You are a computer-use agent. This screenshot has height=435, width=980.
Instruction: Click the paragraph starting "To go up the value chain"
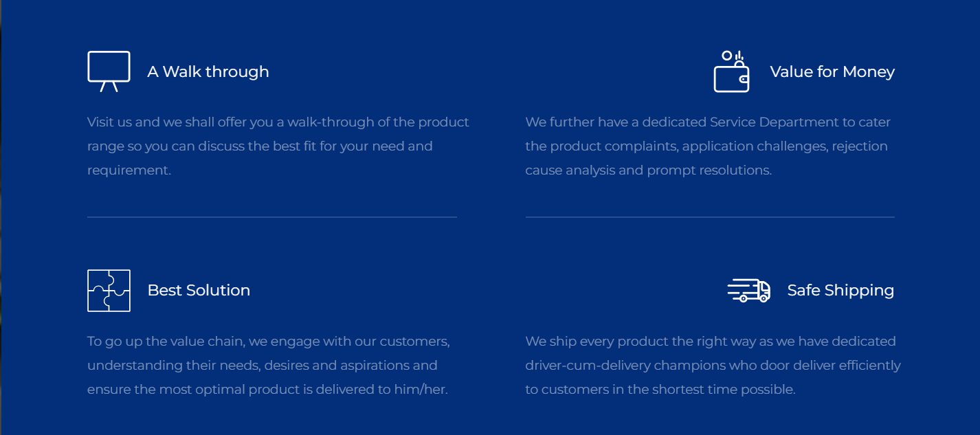pyautogui.click(x=268, y=366)
